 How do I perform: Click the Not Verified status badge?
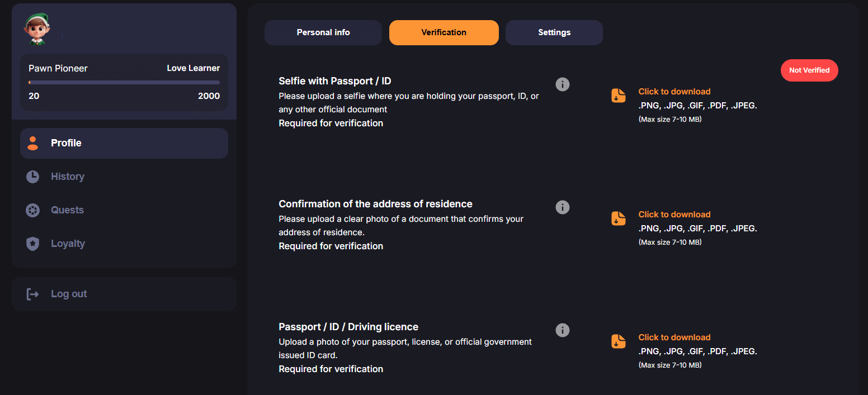click(x=809, y=70)
